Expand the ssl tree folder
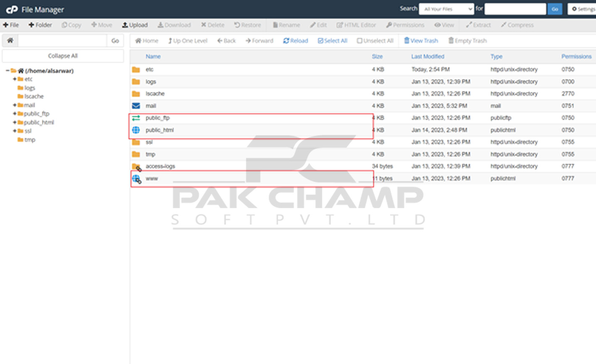Viewport: 596px width, 364px height. pos(15,131)
